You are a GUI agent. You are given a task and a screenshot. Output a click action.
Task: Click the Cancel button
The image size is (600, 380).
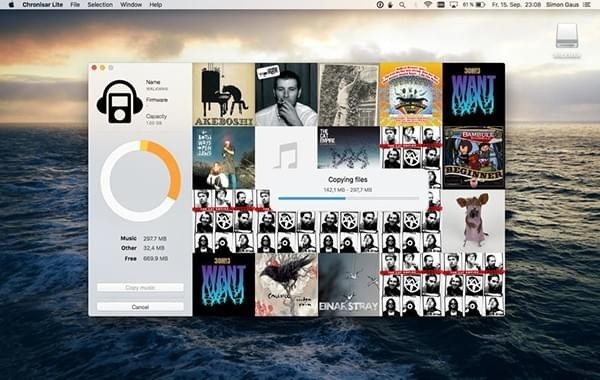(140, 307)
